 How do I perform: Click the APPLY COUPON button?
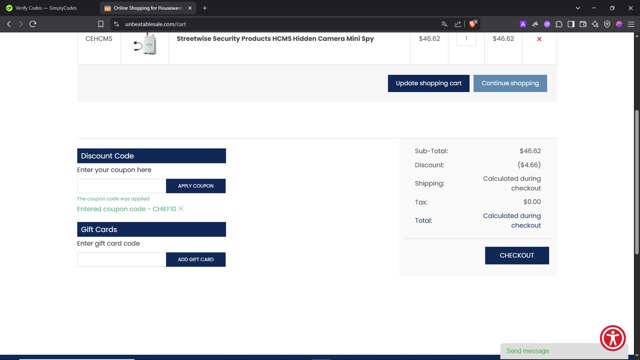(196, 186)
